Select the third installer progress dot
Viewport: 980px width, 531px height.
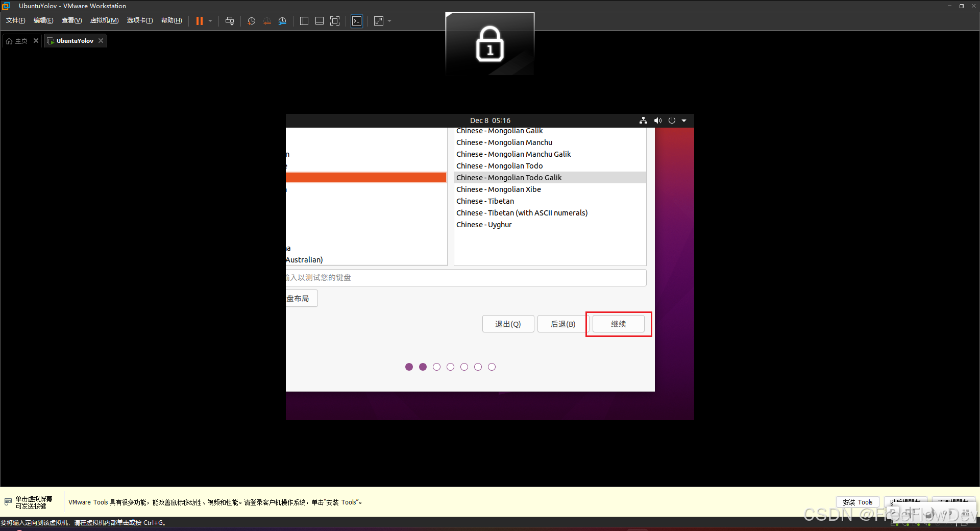pos(436,367)
